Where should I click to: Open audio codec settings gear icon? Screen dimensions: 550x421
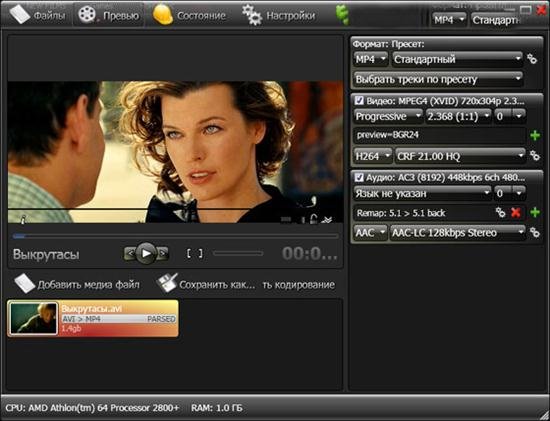pyautogui.click(x=535, y=232)
